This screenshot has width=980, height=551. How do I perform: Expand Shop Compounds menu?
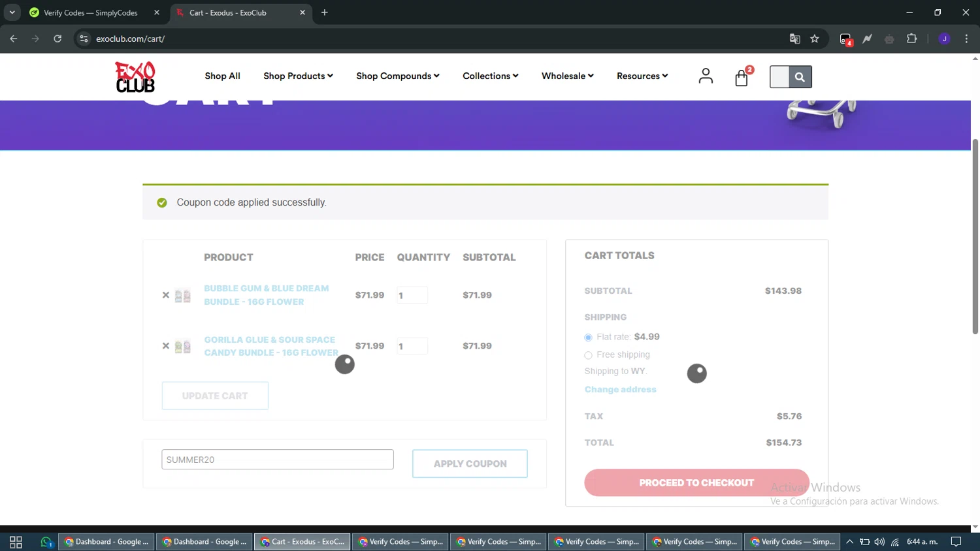pos(398,76)
